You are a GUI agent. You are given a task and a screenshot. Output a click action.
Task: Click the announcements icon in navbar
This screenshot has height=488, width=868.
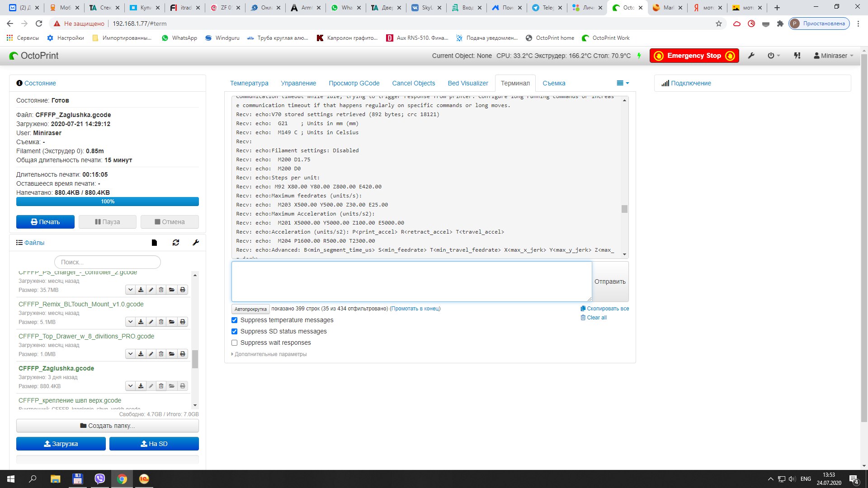click(x=797, y=56)
